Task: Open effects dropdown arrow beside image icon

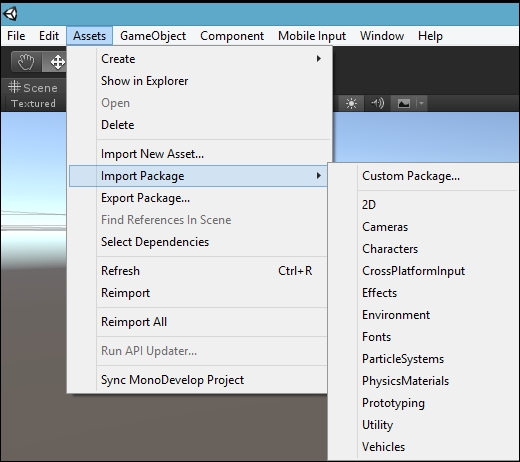Action: pyautogui.click(x=421, y=104)
